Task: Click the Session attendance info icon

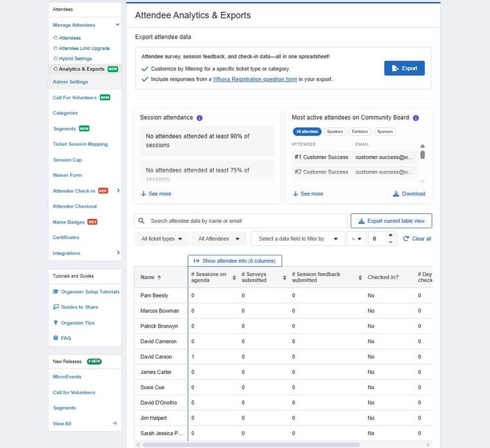Action: (199, 118)
